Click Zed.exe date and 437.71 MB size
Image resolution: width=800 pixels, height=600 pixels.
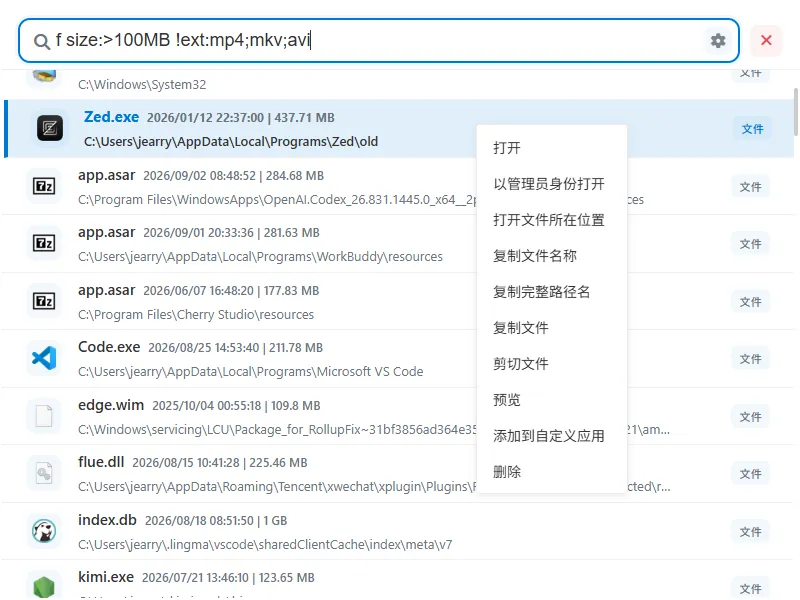coord(241,118)
